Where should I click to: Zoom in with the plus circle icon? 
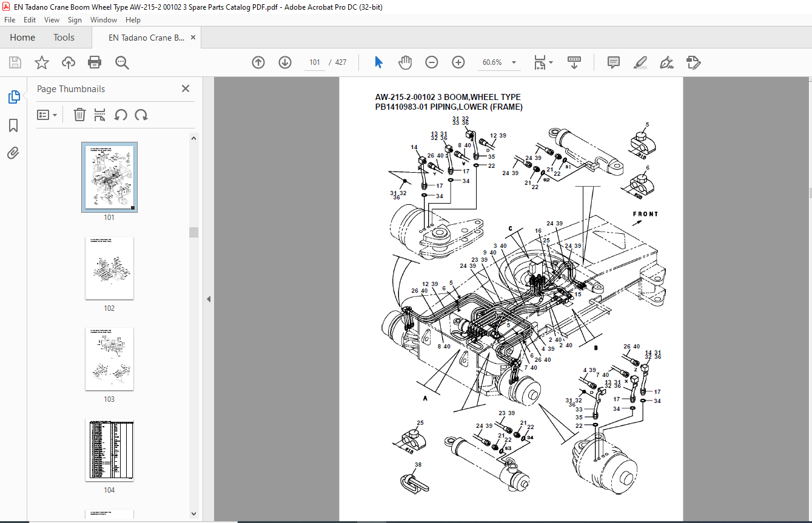click(x=458, y=62)
